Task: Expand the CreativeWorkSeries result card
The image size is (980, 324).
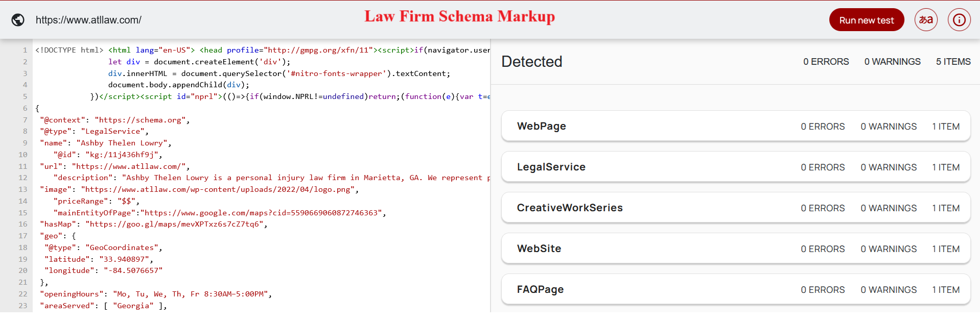Action: coord(736,208)
